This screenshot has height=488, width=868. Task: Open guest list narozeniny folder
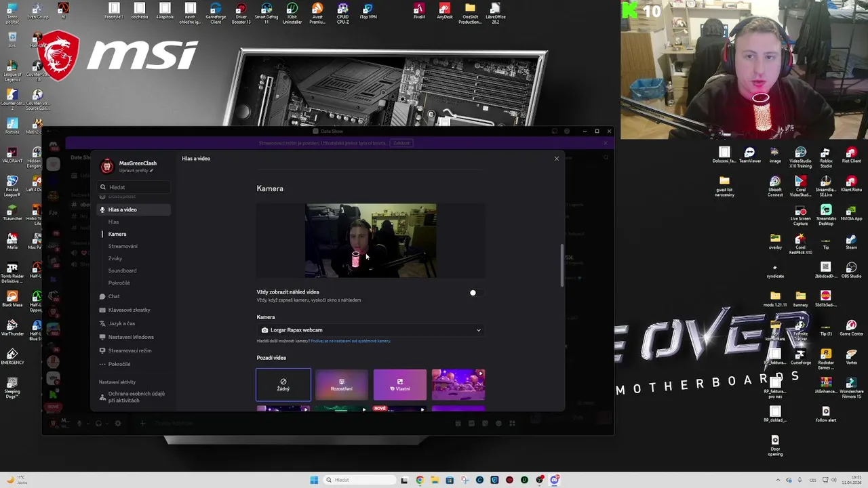pos(724,186)
